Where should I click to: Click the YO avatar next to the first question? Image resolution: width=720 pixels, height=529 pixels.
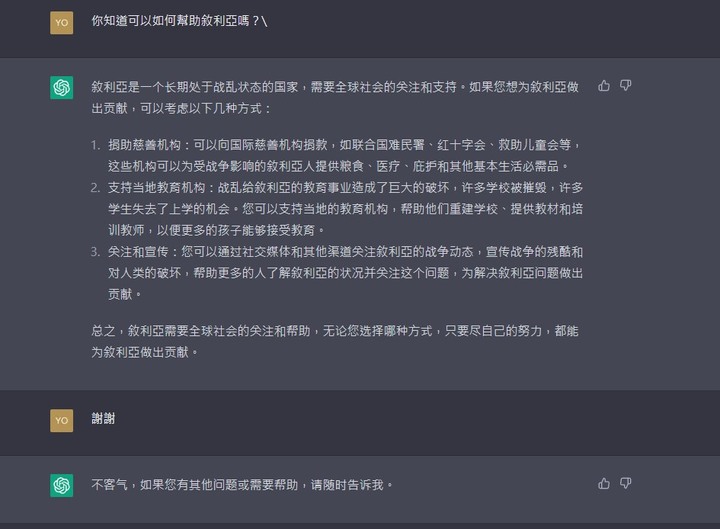coord(62,23)
